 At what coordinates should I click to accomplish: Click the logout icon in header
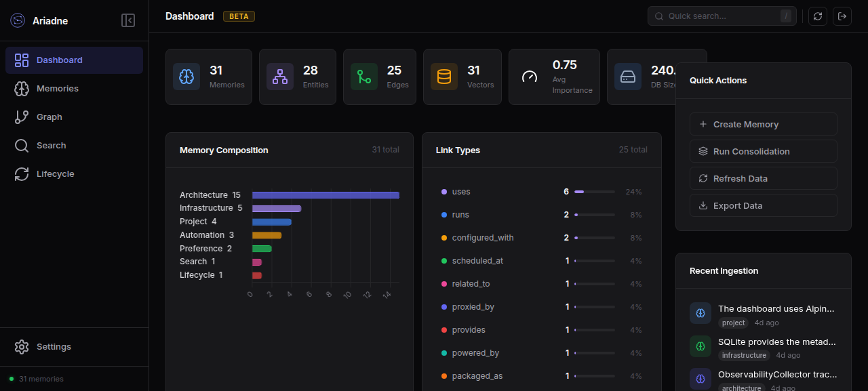pyautogui.click(x=842, y=16)
